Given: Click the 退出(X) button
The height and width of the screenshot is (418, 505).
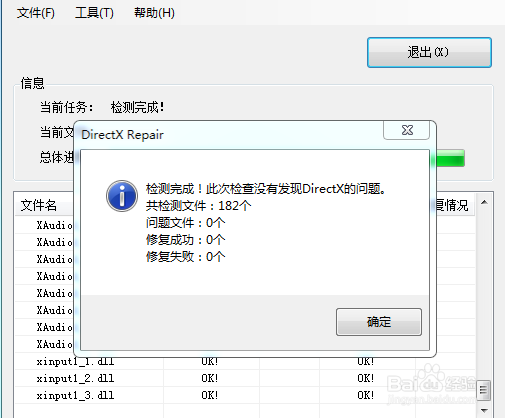Looking at the screenshot, I should (429, 52).
